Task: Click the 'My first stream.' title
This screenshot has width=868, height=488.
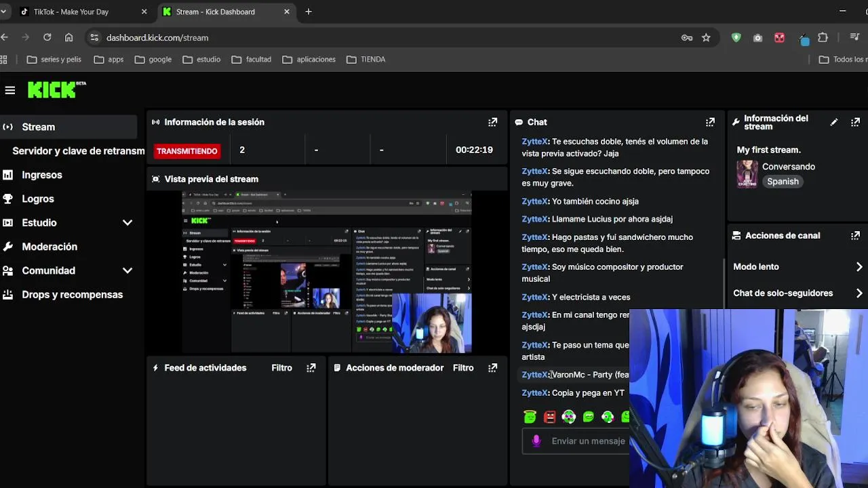Action: click(769, 150)
